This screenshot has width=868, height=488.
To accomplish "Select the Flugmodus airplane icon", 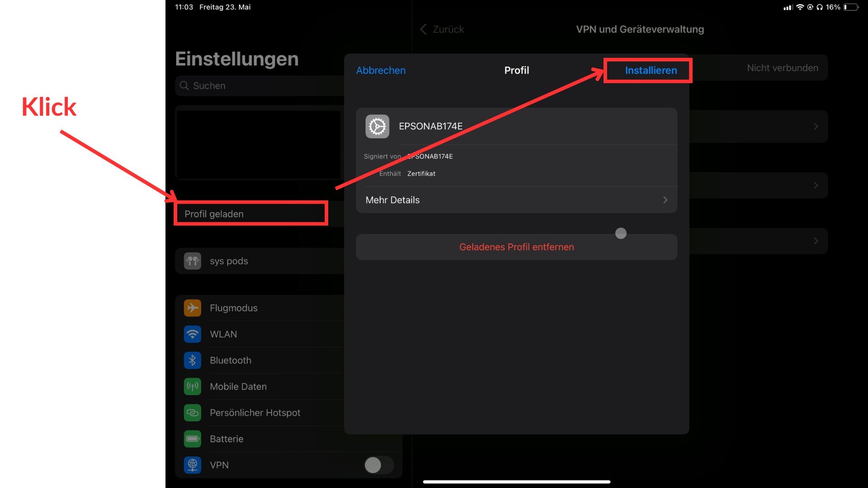I will pos(192,308).
